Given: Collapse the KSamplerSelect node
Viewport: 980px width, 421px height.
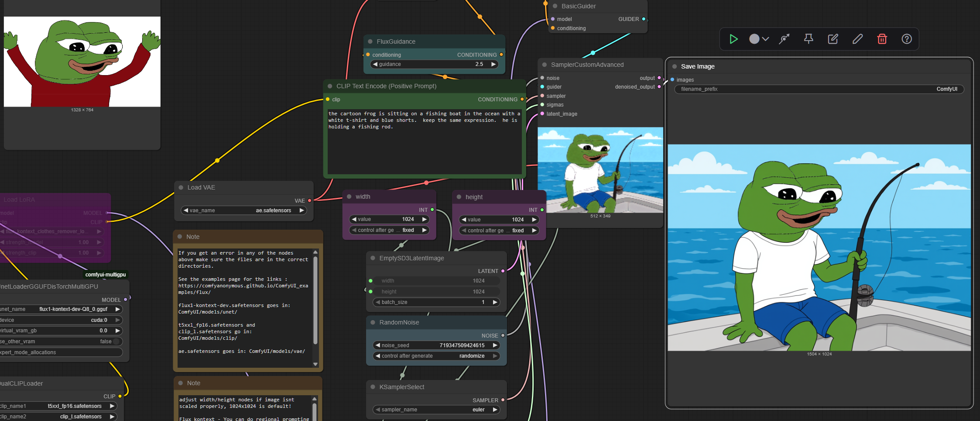Looking at the screenshot, I should [373, 387].
